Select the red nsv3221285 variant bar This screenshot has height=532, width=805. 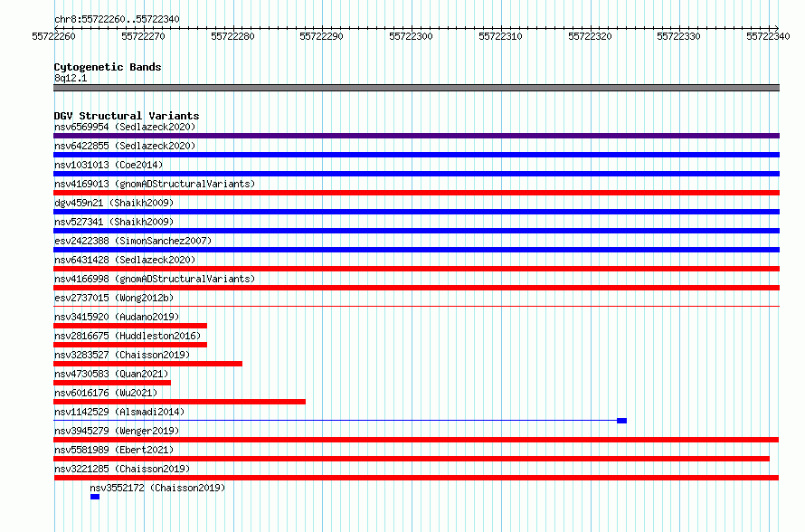pyautogui.click(x=416, y=478)
